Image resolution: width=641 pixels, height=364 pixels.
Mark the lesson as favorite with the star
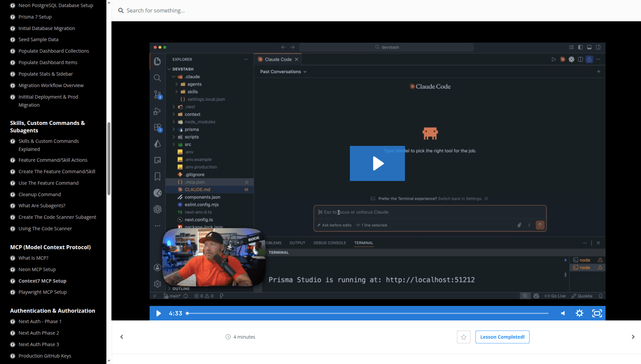463,337
